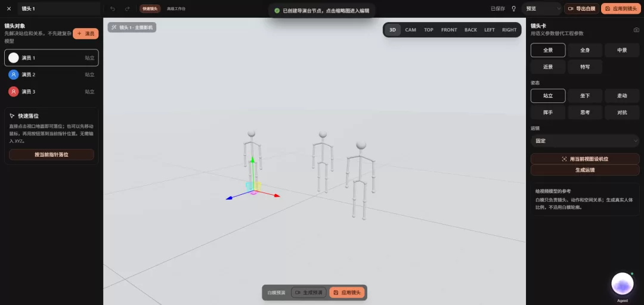Image resolution: width=644 pixels, height=305 pixels.
Task: Switch to 快速镜头 mode tab
Action: (150, 8)
